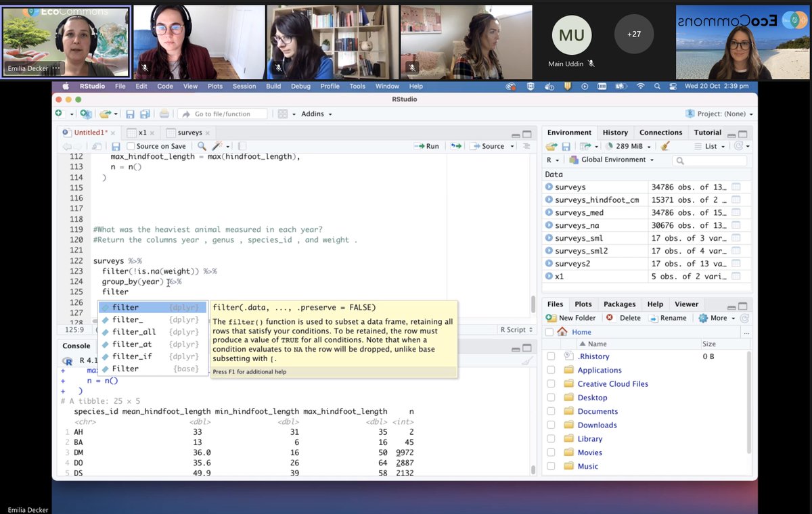Expand the surveys data object
The width and height of the screenshot is (812, 514).
tap(549, 187)
